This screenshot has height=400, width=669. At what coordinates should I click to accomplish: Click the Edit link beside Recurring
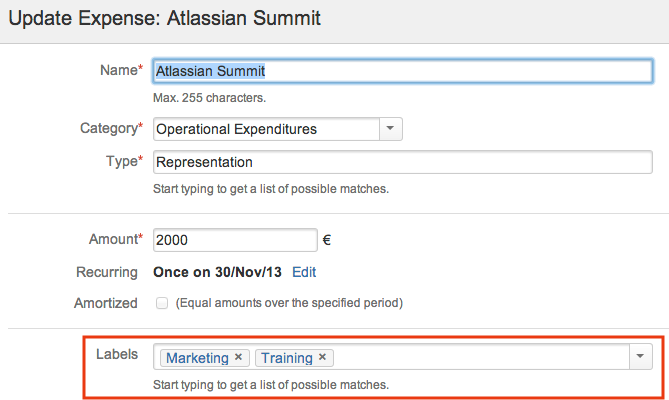(304, 272)
